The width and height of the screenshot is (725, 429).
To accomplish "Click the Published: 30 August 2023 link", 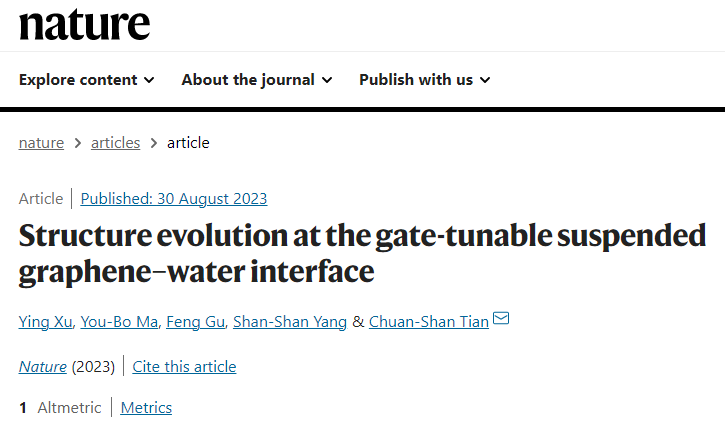I will tap(174, 199).
